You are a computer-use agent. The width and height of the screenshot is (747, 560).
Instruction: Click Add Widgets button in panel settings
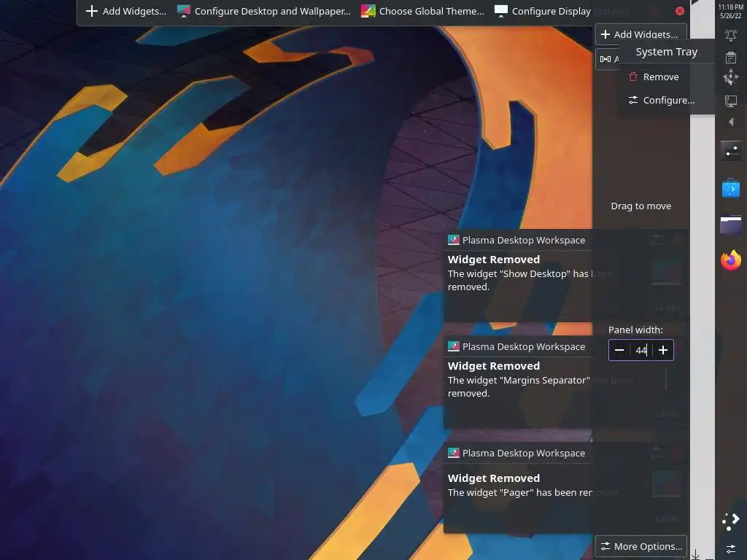click(640, 34)
